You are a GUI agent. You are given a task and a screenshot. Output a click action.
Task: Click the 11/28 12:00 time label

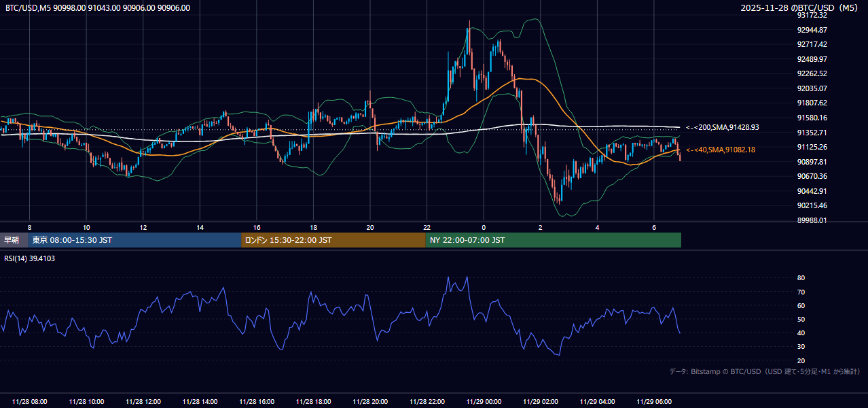tap(143, 402)
